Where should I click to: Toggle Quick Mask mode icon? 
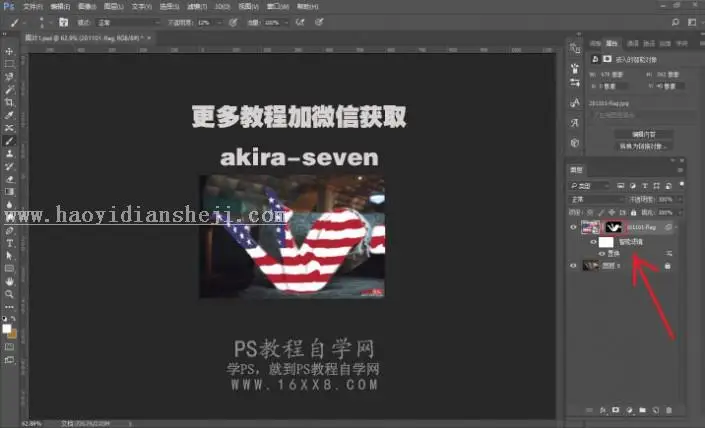click(9, 347)
